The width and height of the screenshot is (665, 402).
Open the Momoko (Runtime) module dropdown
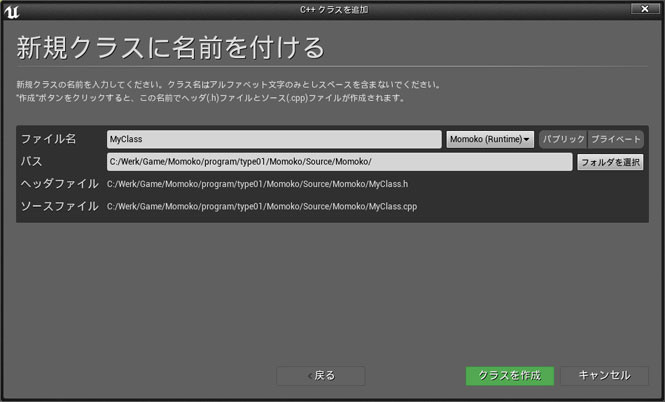pyautogui.click(x=490, y=139)
